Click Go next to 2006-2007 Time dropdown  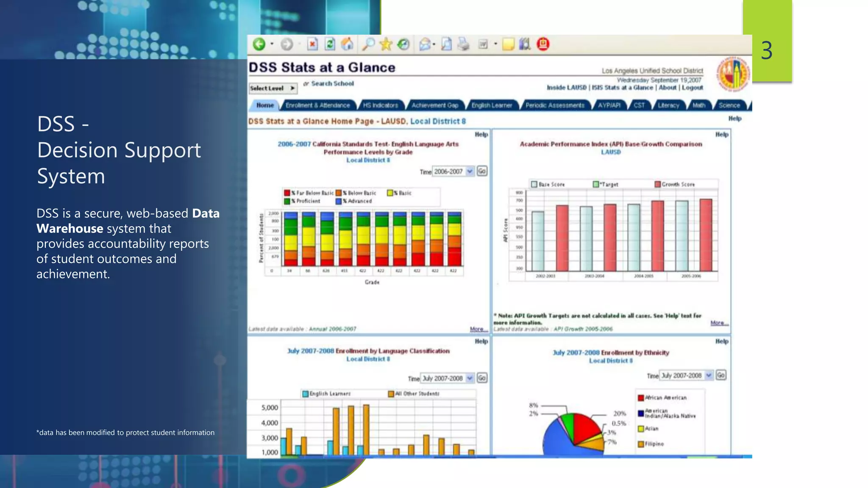pos(482,171)
